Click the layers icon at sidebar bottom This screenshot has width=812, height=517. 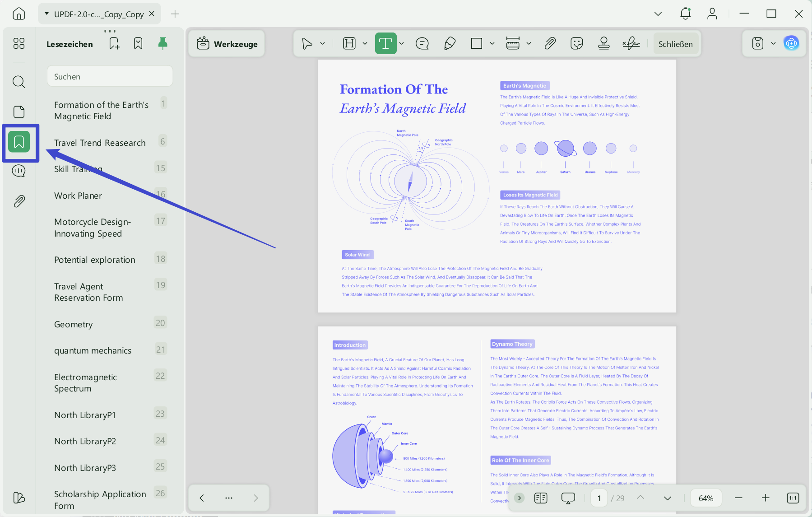(19, 498)
